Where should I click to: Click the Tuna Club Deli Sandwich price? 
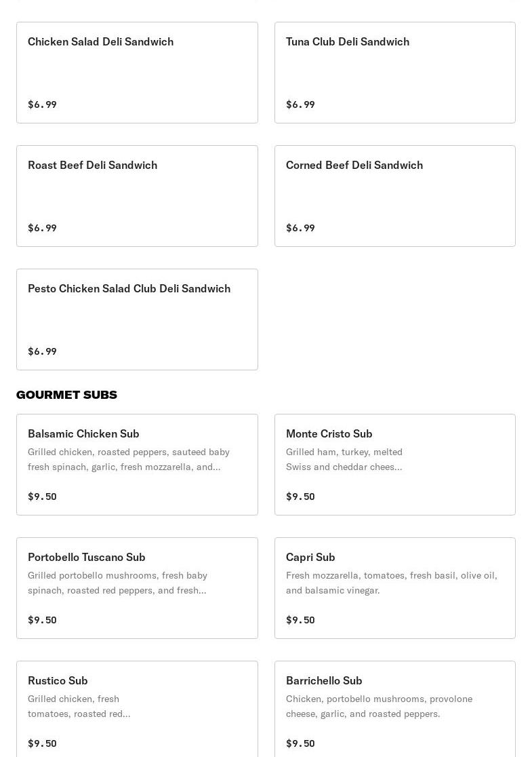point(300,104)
